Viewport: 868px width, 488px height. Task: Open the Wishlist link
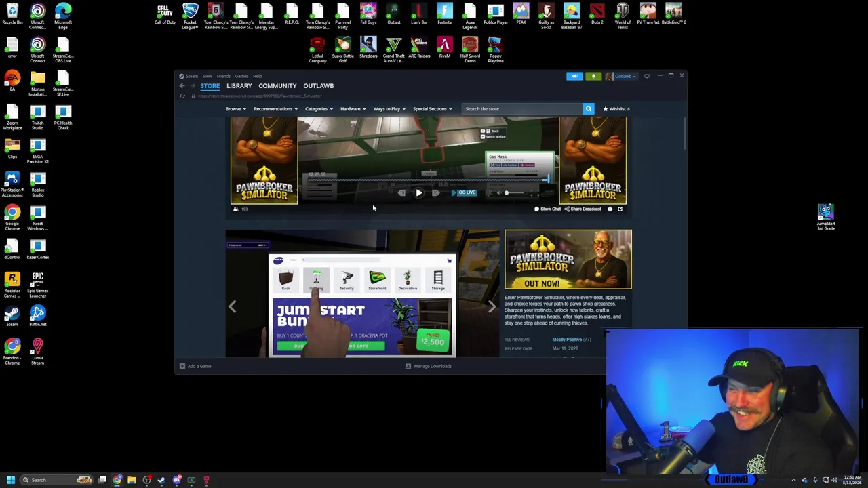click(x=616, y=108)
